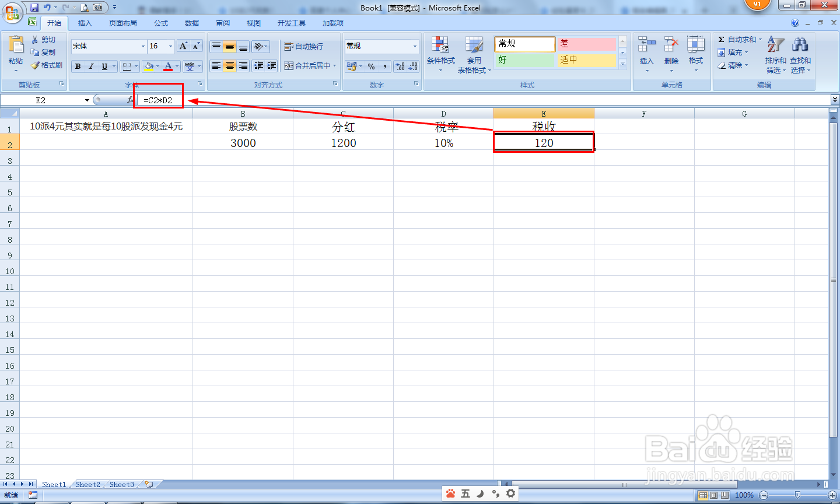This screenshot has height=504, width=840.
Task: Click the Save icon in quick access toolbar
Action: [34, 8]
